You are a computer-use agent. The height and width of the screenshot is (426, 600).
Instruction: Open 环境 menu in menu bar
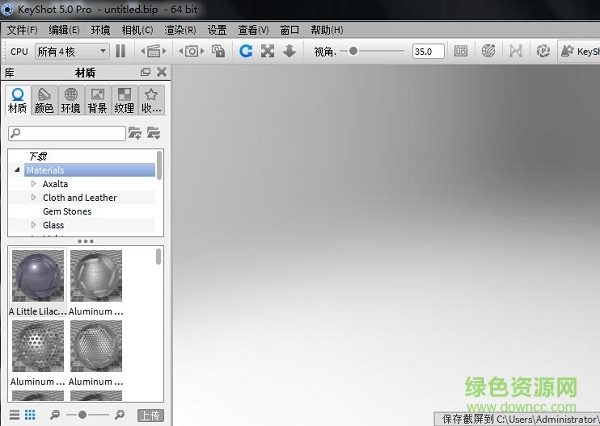coord(100,30)
